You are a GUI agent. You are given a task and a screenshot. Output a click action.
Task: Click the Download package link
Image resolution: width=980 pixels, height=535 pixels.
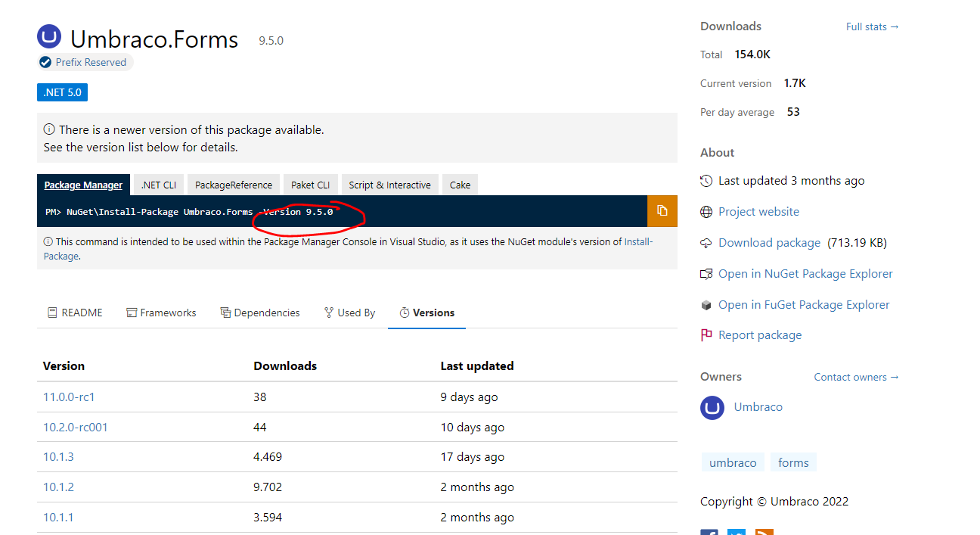click(769, 243)
